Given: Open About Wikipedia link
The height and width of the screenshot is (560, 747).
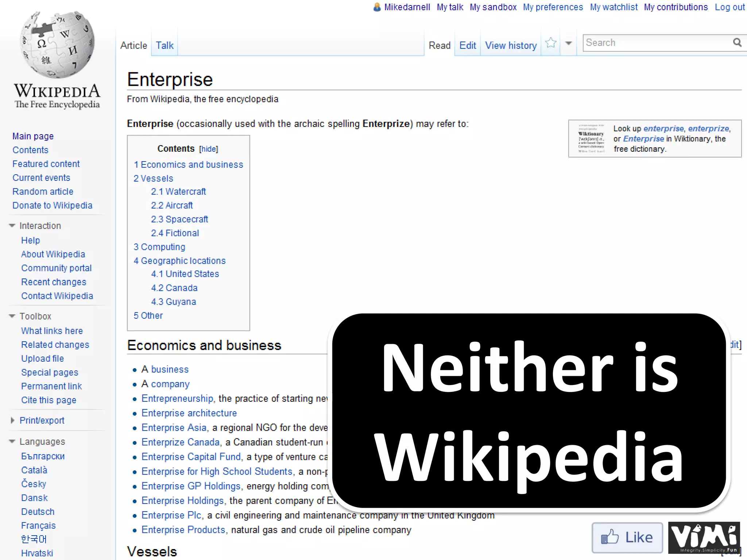Looking at the screenshot, I should click(x=53, y=254).
